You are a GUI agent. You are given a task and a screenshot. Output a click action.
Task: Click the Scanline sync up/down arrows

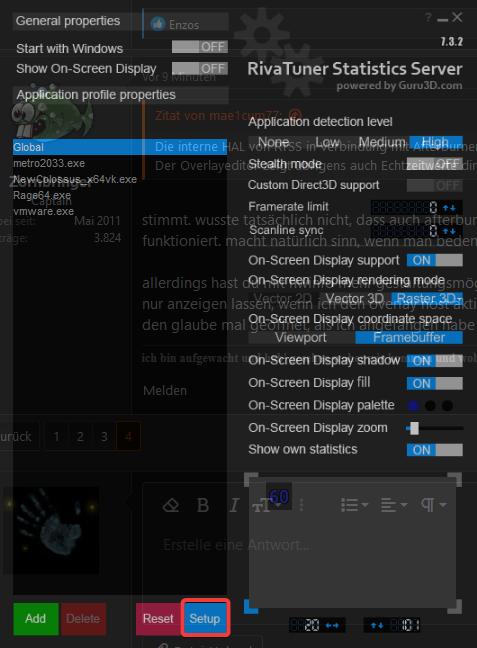click(x=449, y=231)
